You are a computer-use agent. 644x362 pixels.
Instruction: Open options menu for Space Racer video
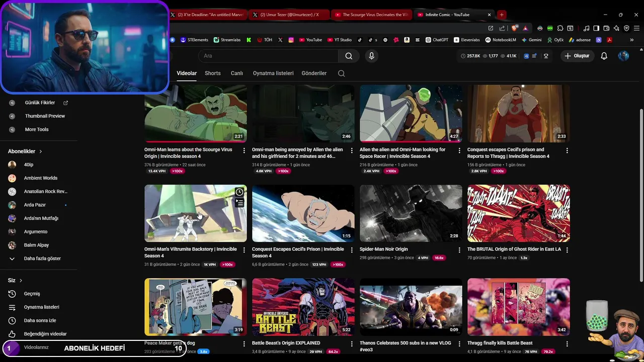point(459,150)
